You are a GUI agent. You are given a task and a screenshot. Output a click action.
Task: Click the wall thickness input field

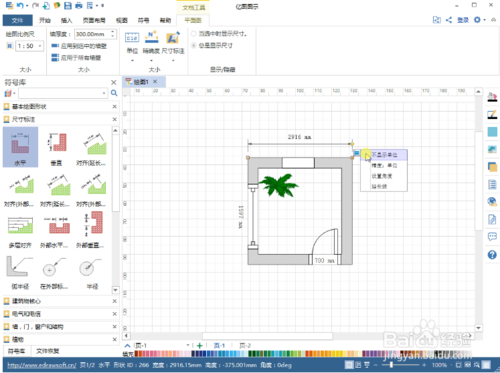pyautogui.click(x=92, y=34)
